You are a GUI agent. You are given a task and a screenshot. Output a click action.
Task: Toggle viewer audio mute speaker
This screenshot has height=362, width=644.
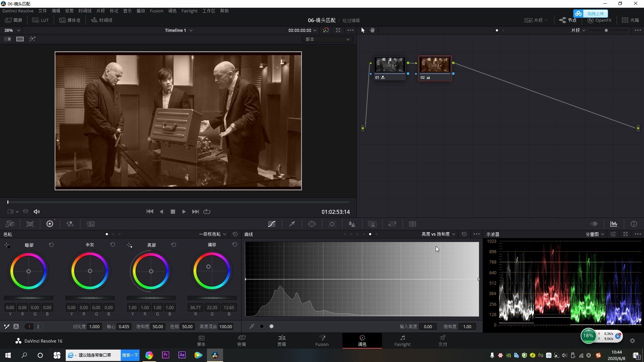[x=37, y=212]
